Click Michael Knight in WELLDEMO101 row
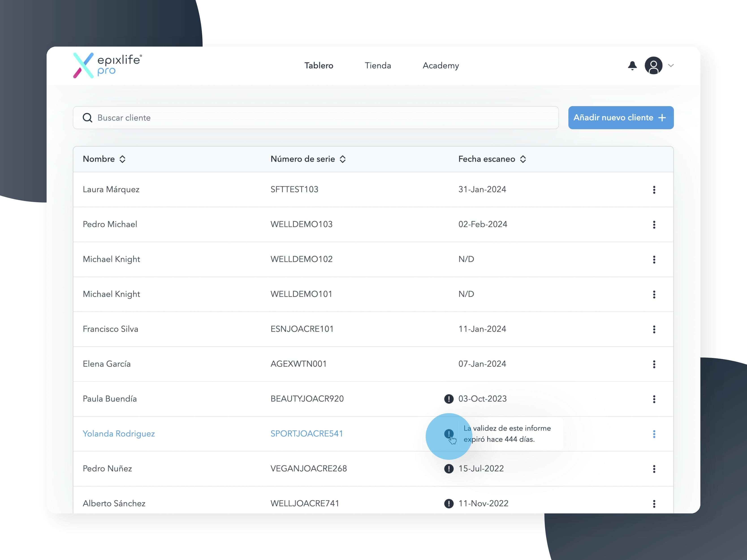The height and width of the screenshot is (560, 747). [111, 294]
